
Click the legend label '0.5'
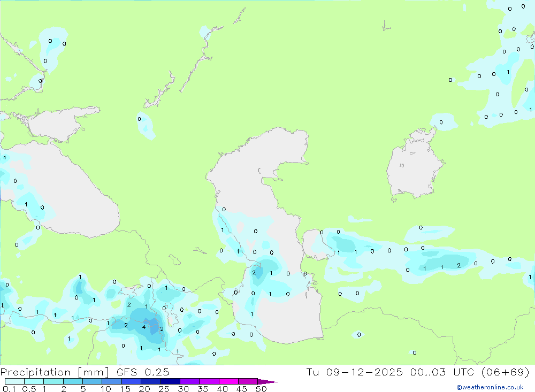29,389
